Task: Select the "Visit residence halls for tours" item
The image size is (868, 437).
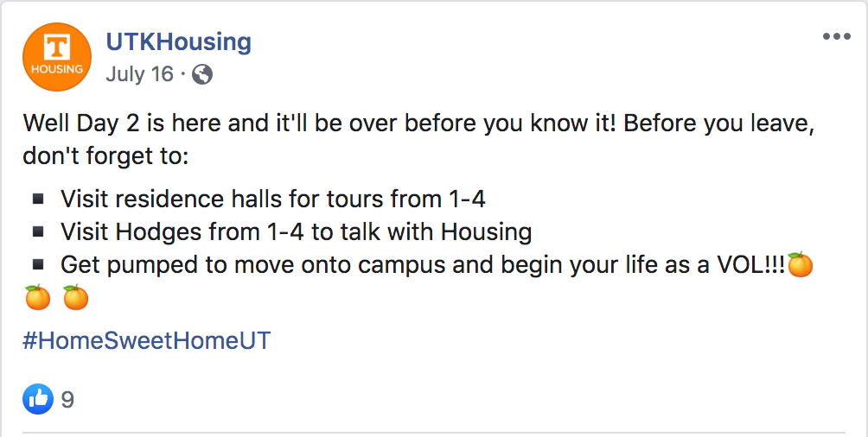Action: click(x=273, y=199)
